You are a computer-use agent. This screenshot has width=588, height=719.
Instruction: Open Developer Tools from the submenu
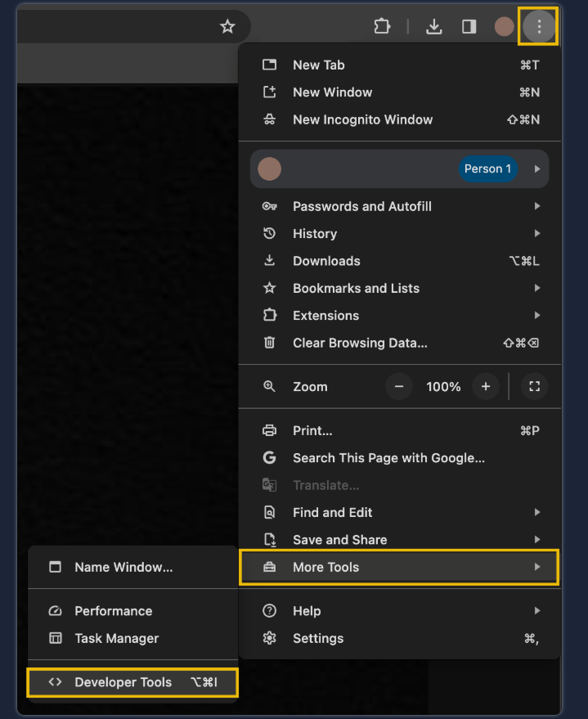point(123,682)
